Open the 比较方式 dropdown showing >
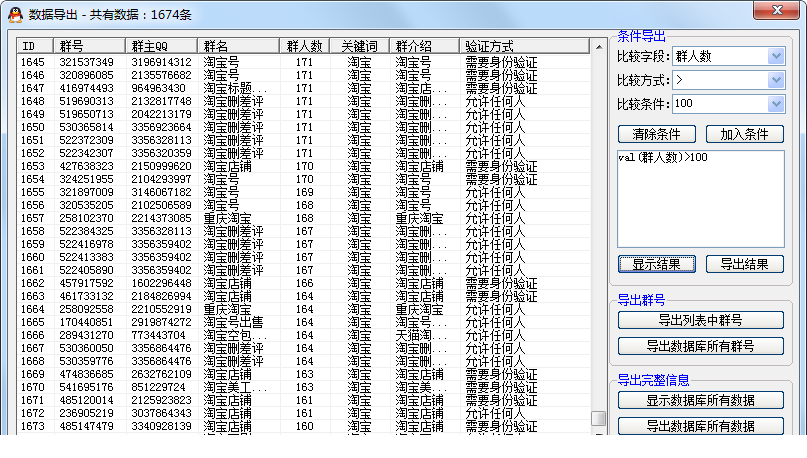Viewport: 807px width, 458px height. tap(776, 80)
